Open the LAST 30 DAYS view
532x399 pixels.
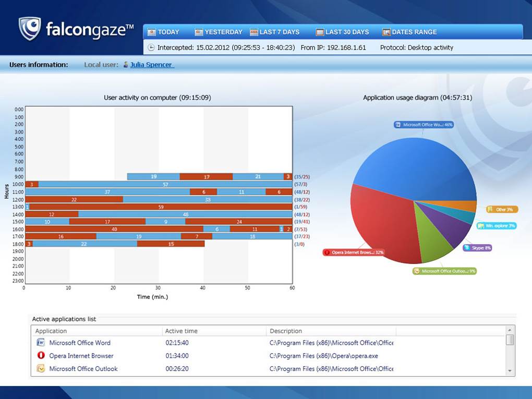pos(342,32)
